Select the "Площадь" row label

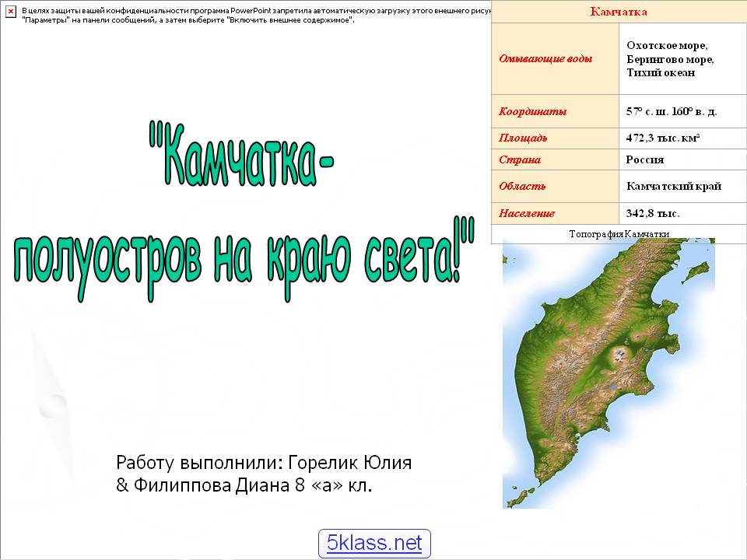(523, 138)
